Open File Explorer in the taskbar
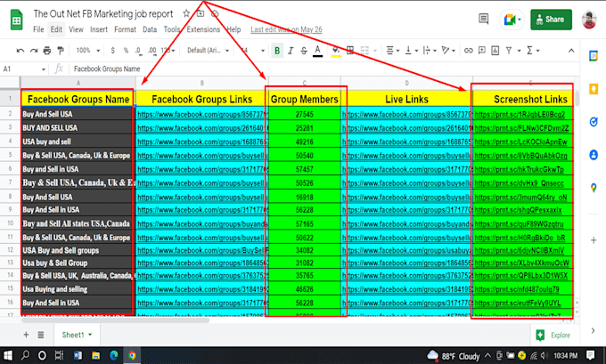Image resolution: width=606 pixels, height=364 pixels. coord(96,355)
